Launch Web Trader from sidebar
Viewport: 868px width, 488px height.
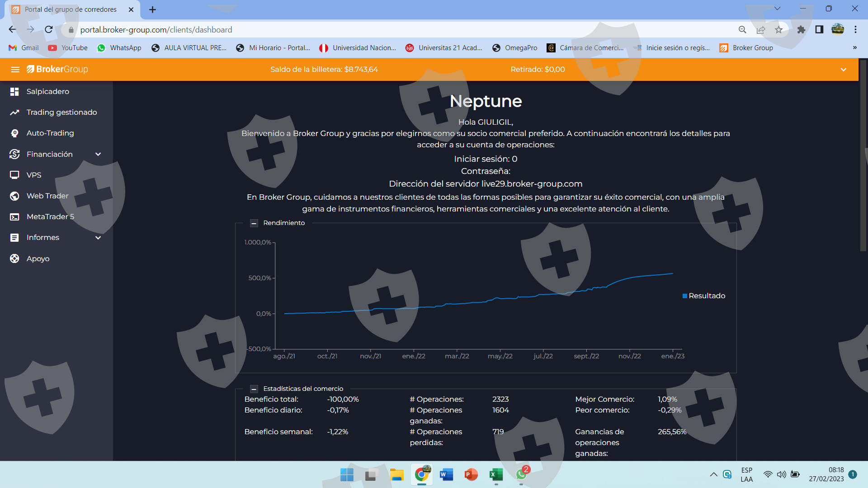[47, 196]
